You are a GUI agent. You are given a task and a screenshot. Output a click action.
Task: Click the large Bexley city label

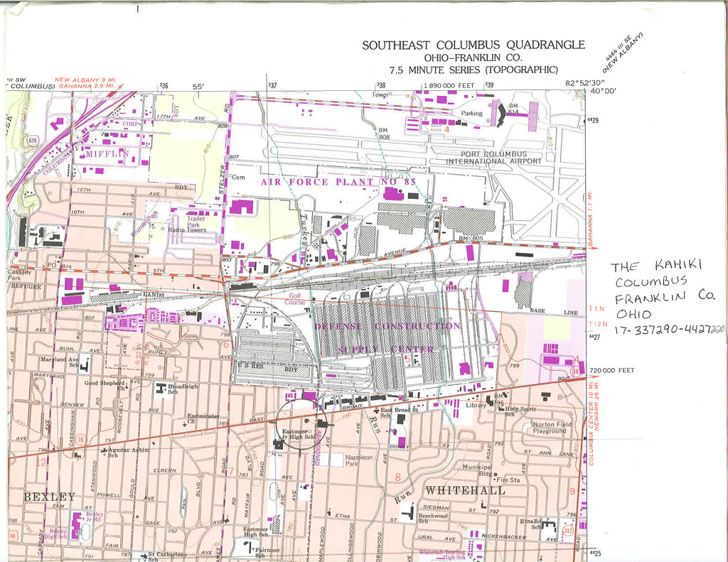coord(49,496)
